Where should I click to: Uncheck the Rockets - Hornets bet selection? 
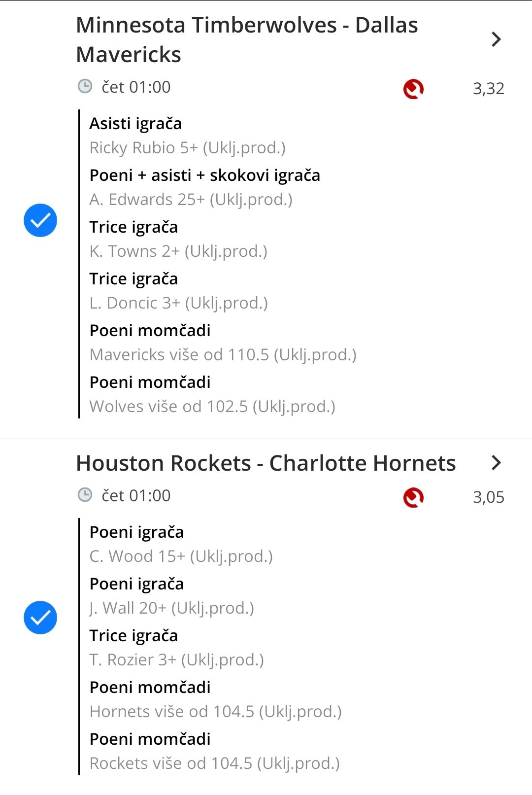(x=40, y=618)
